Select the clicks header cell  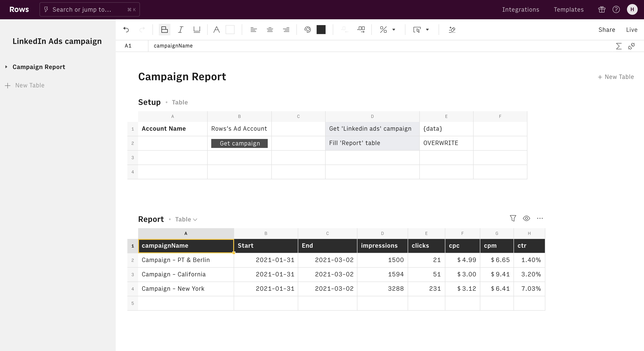(426, 246)
